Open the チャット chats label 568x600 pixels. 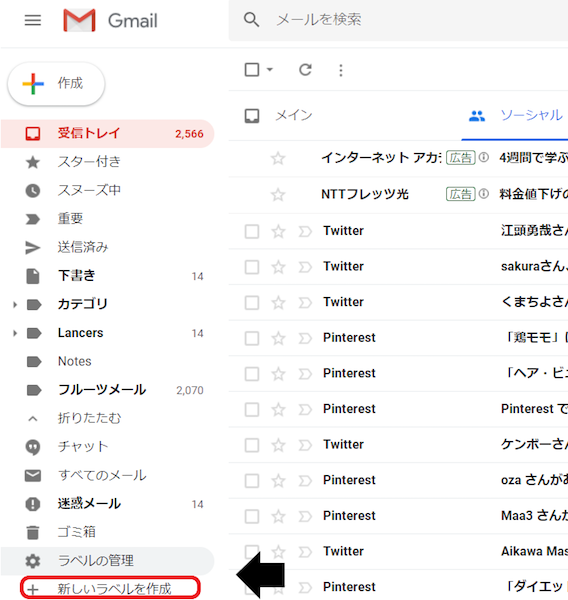pyautogui.click(x=107, y=447)
